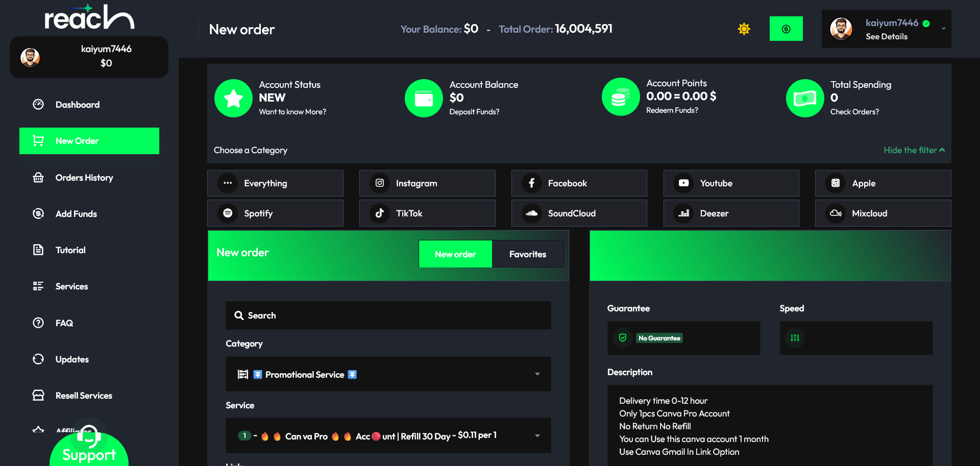Open the Updates sidebar item
Image resolution: width=980 pixels, height=466 pixels.
(89, 359)
